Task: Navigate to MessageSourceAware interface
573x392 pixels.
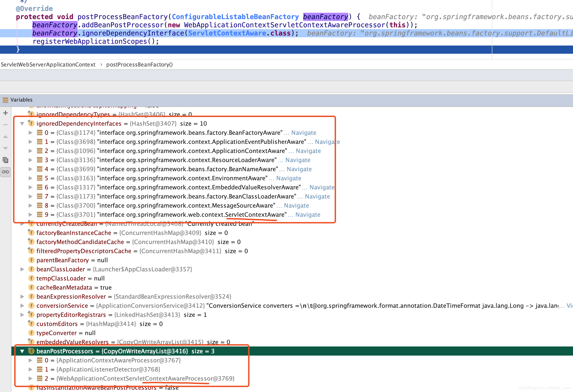Action: 296,206
